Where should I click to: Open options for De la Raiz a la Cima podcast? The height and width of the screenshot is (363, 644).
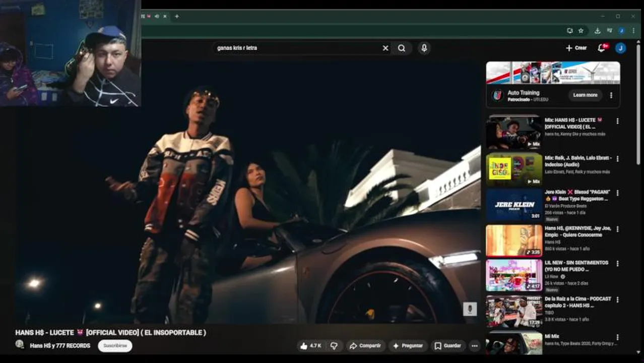pyautogui.click(x=617, y=299)
